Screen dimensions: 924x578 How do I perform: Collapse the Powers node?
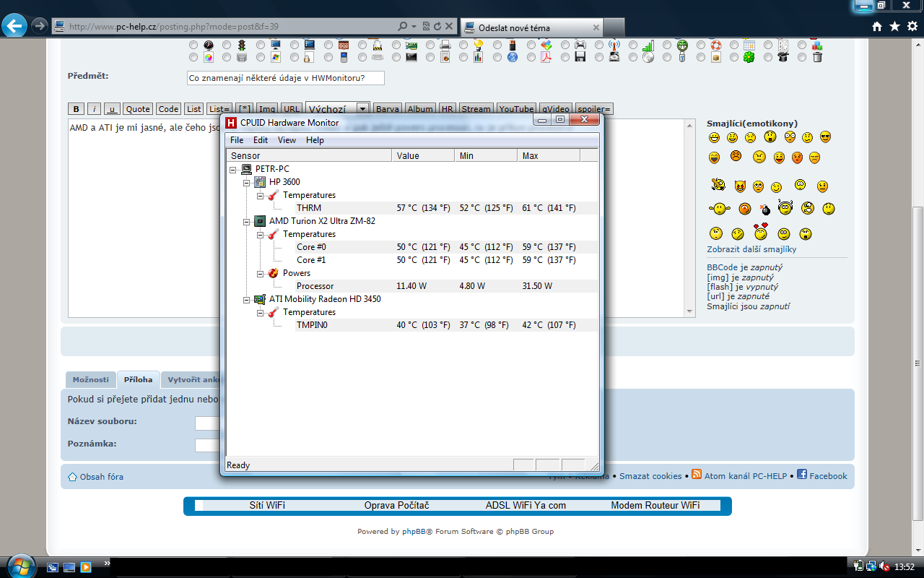[260, 274]
